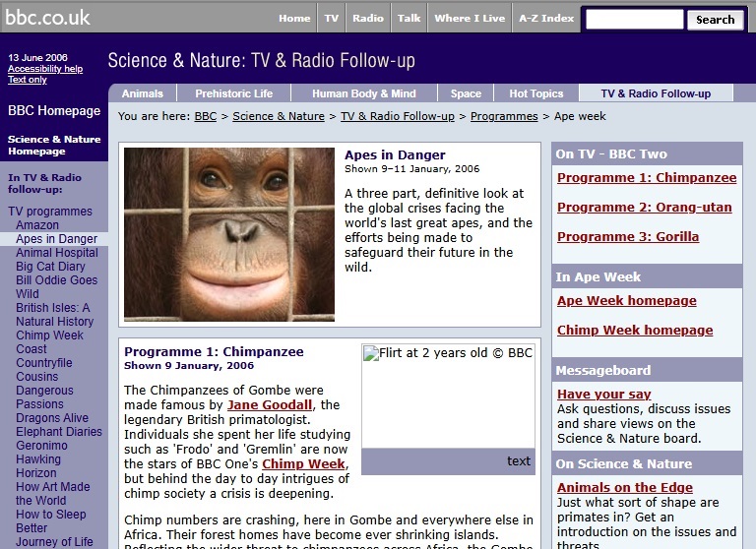756x549 pixels.
Task: Open Animal Hospital in sidebar
Action: tap(57, 253)
